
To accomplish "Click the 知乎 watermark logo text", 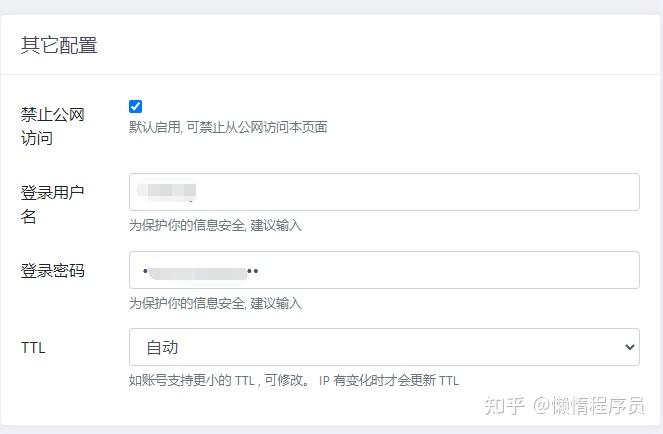I will click(503, 405).
